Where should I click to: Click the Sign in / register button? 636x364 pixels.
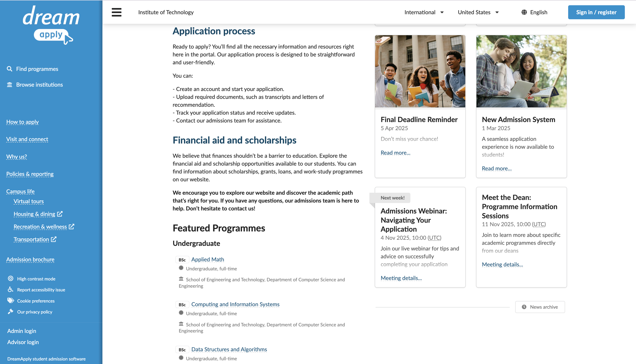click(x=596, y=12)
